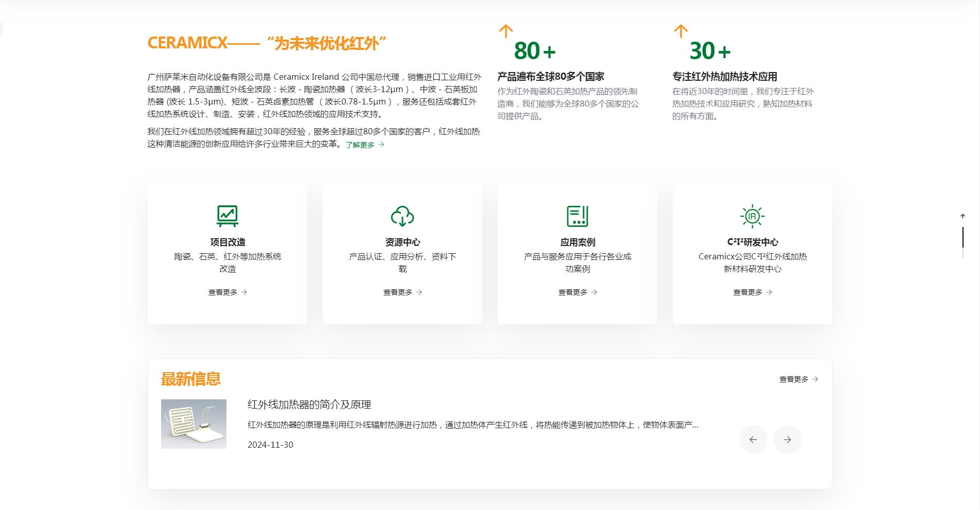
Task: Click the heading 专注红外热加热技术应用
Action: (725, 77)
